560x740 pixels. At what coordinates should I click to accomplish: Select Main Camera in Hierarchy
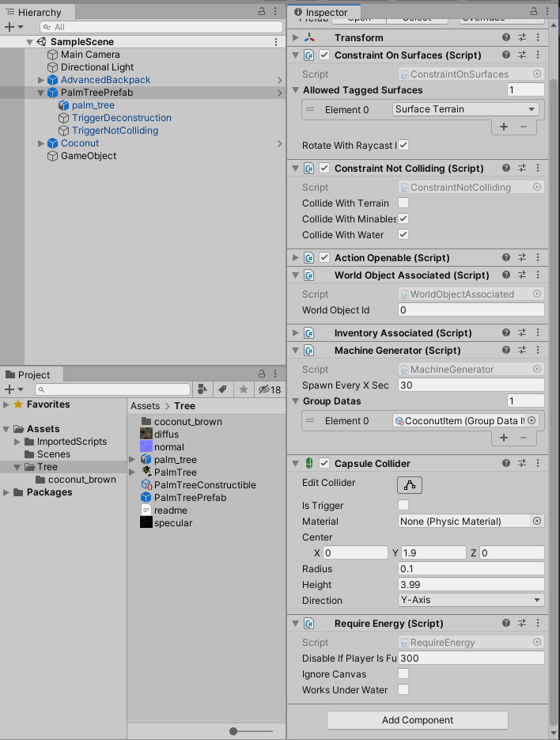point(90,55)
